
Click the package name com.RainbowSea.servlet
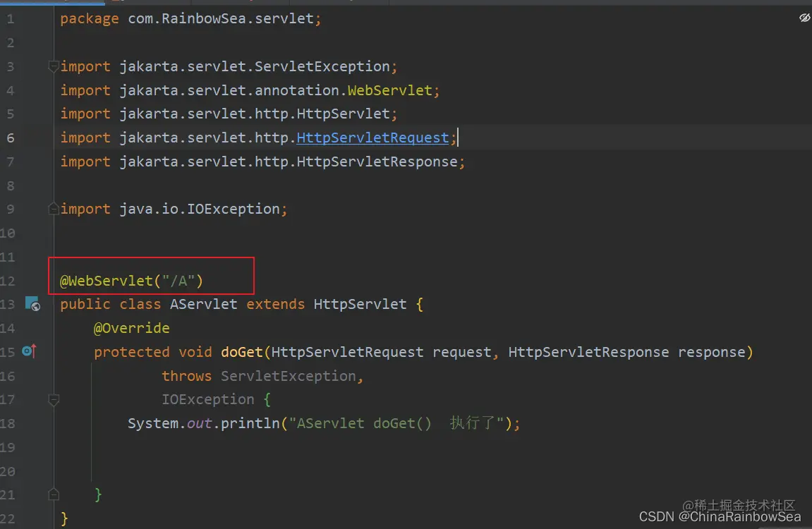point(221,18)
